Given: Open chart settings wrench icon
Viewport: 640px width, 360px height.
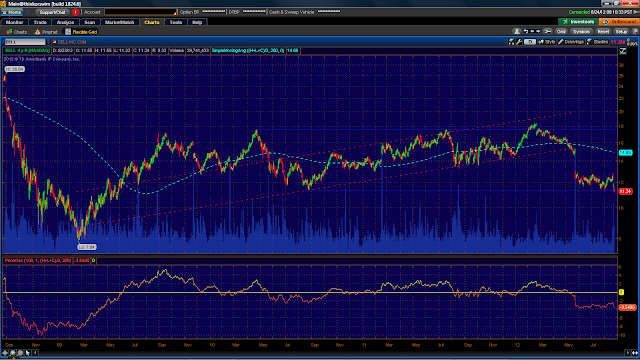Looking at the screenshot, I should click(x=519, y=42).
